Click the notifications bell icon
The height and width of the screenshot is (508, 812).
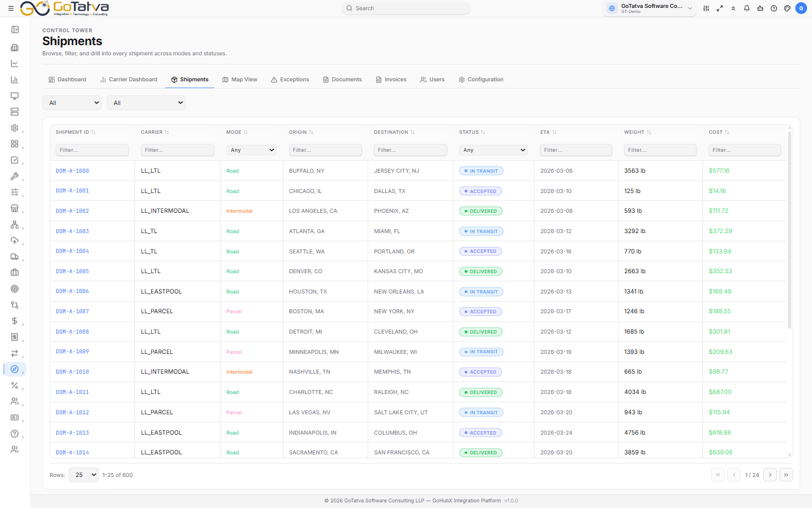coord(747,8)
